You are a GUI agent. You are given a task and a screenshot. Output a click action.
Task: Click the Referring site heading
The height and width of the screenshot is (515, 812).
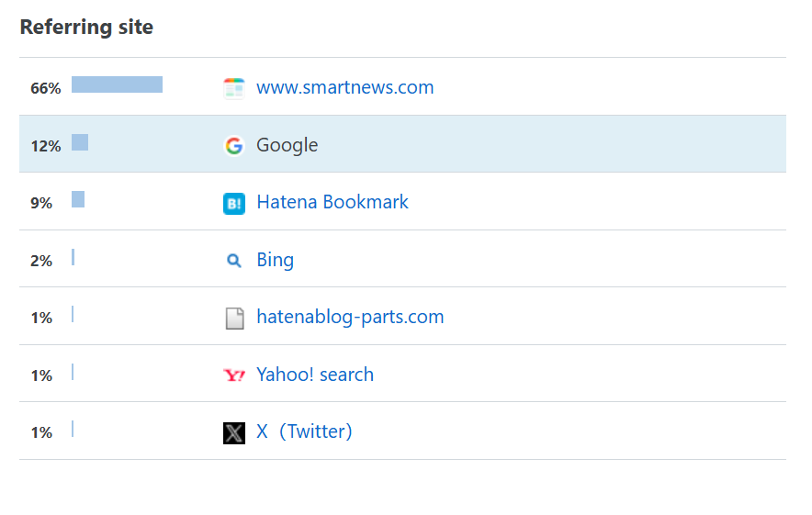tap(86, 27)
